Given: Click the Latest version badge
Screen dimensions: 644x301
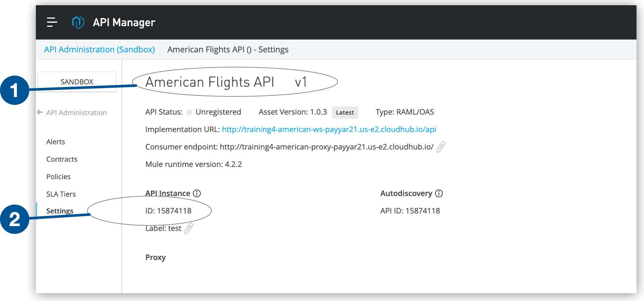Looking at the screenshot, I should tap(345, 112).
